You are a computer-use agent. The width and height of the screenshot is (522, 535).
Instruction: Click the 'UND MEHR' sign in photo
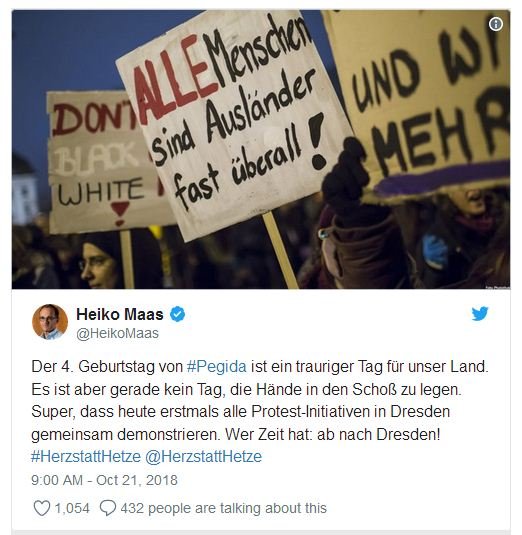click(x=422, y=102)
